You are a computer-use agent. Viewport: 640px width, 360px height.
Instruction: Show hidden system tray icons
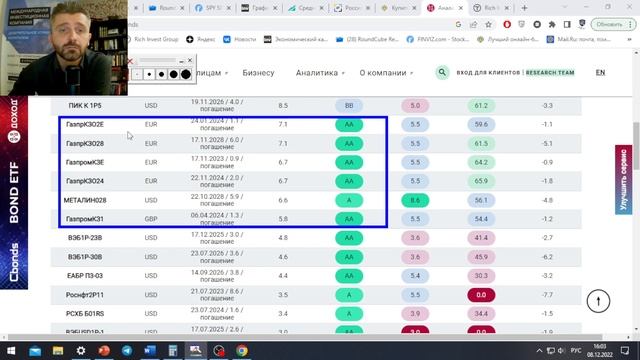pos(539,351)
